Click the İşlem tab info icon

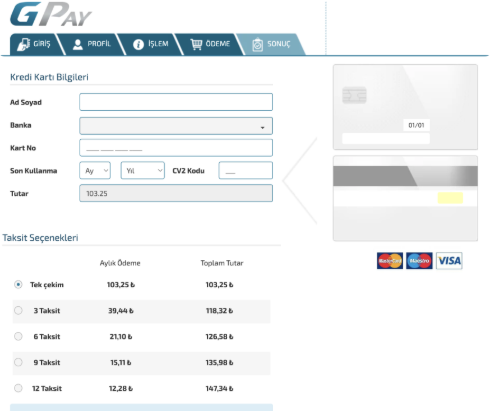coord(138,44)
